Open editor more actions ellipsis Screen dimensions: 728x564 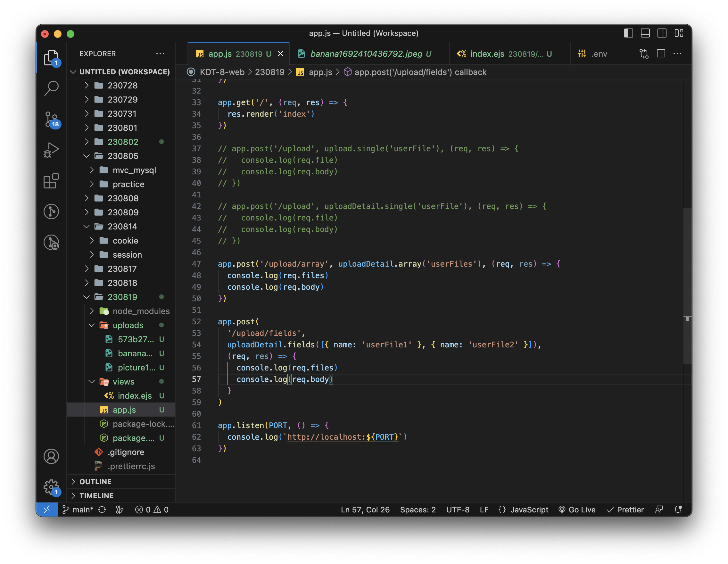(x=677, y=54)
